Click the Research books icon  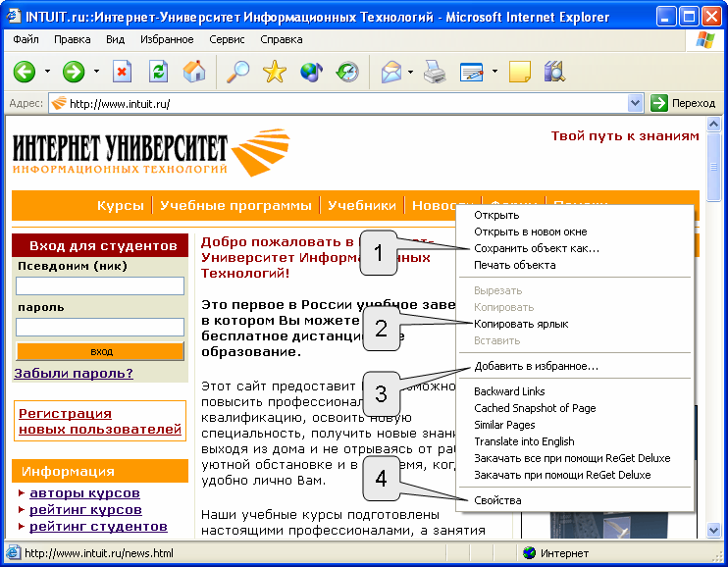click(554, 72)
